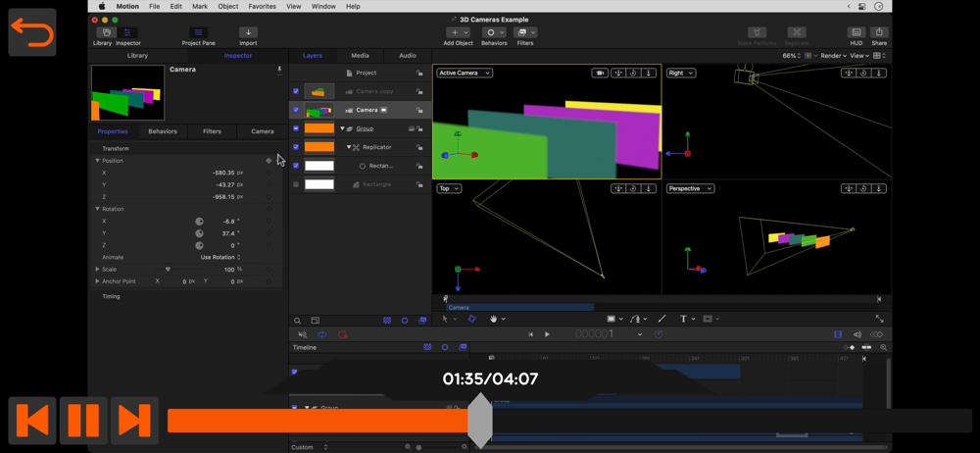Open the File menu
Image resolution: width=980 pixels, height=453 pixels.
tap(155, 6)
